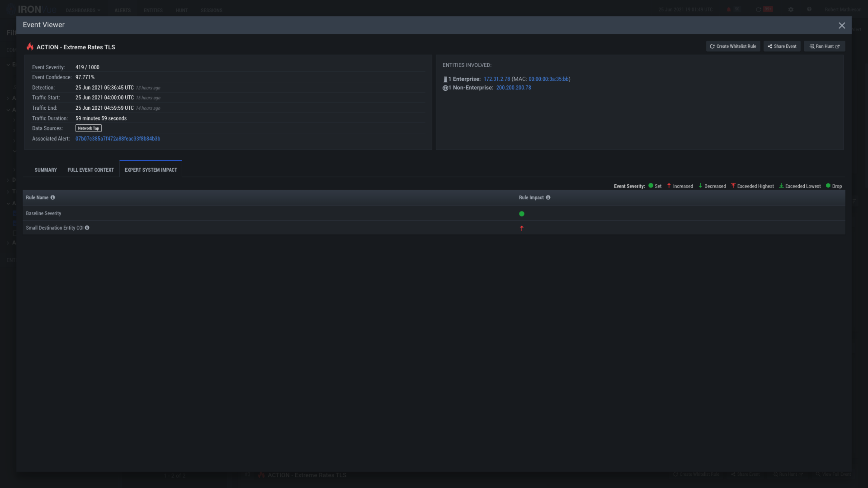The height and width of the screenshot is (488, 868).
Task: Click the non-enterprise globe icon
Action: coord(445,88)
